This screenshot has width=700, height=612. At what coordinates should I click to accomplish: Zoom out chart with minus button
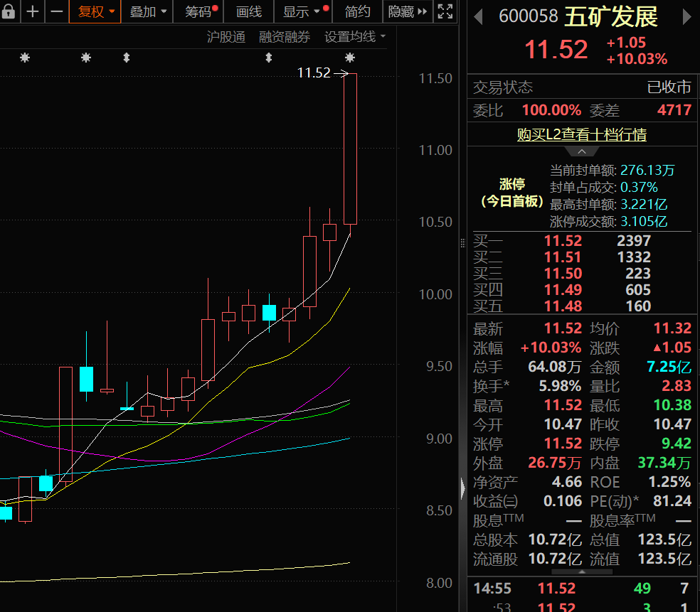tap(57, 11)
